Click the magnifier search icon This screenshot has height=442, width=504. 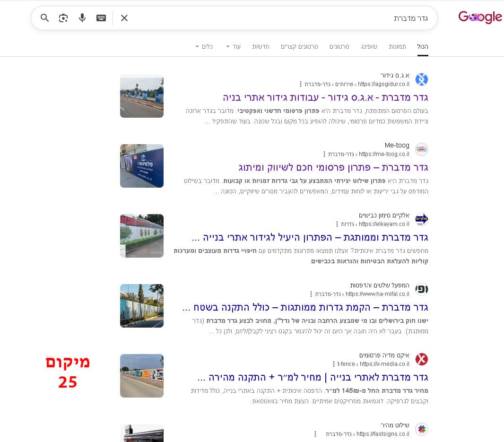point(44,18)
